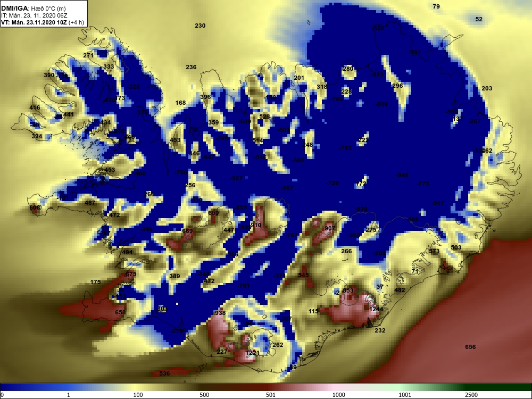Select the 'IT: Mán. 23. 11. 2020 06Z' line
The height and width of the screenshot is (399, 532).
tap(34, 15)
